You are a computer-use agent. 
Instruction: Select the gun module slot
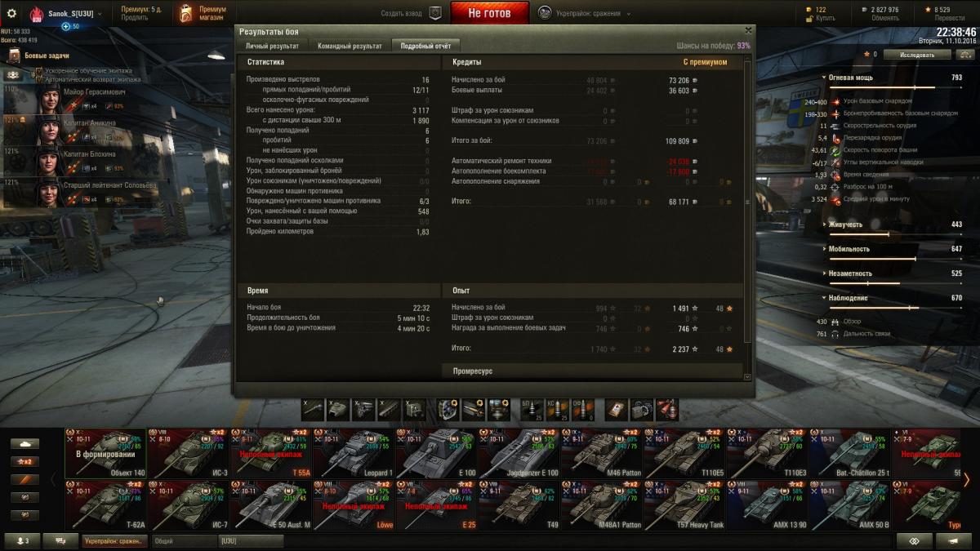coord(313,409)
